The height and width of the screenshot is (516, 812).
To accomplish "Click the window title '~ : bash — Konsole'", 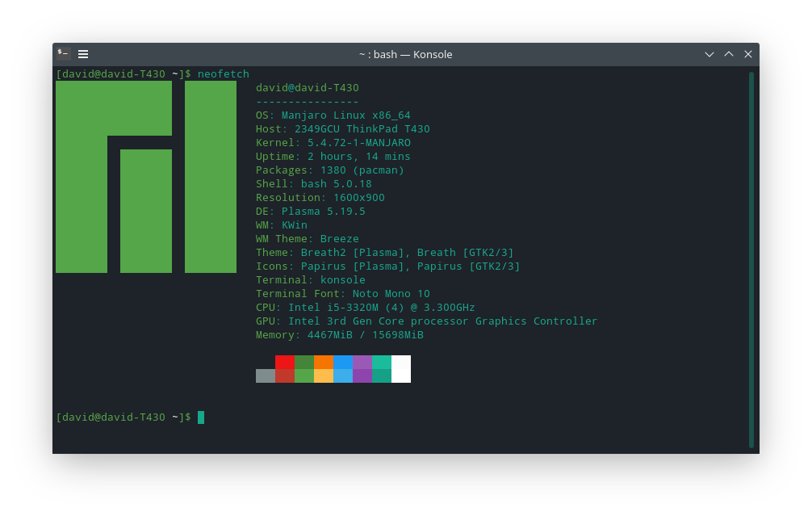I will (x=405, y=54).
